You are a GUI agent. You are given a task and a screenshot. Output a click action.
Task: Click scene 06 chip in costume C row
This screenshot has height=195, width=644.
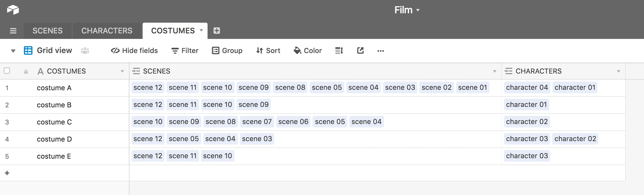(293, 122)
